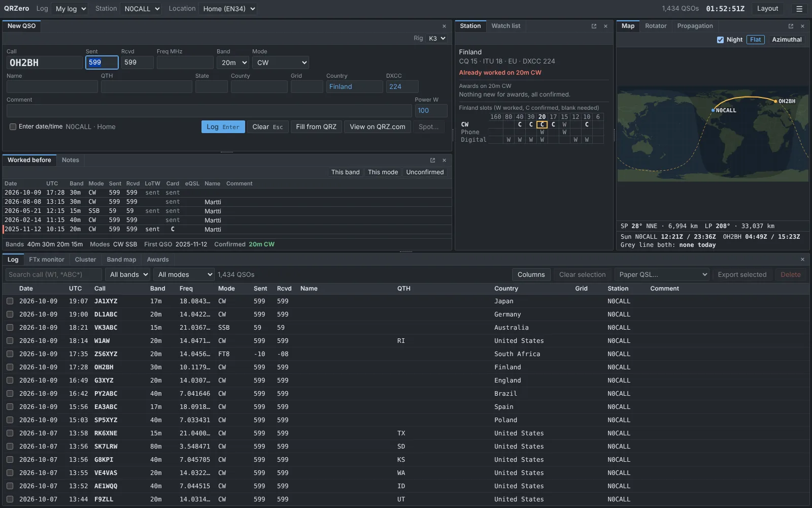Open the Band map tab
This screenshot has height=508, width=812.
tap(121, 260)
